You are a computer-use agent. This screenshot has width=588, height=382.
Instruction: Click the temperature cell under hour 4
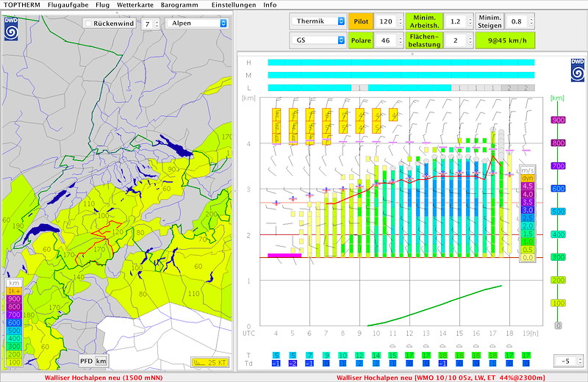[276, 355]
